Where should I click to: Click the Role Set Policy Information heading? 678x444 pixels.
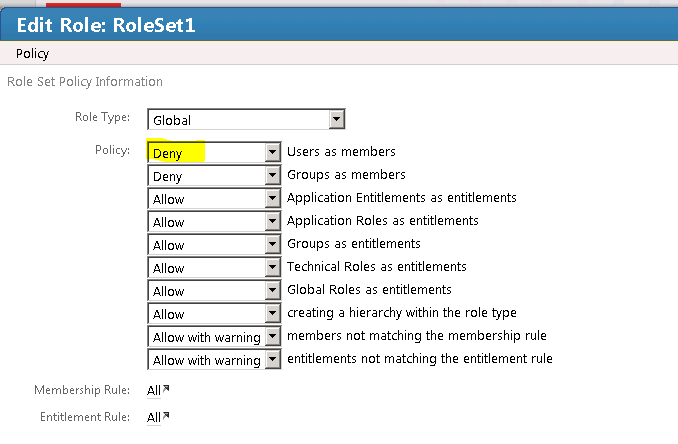pyautogui.click(x=85, y=81)
